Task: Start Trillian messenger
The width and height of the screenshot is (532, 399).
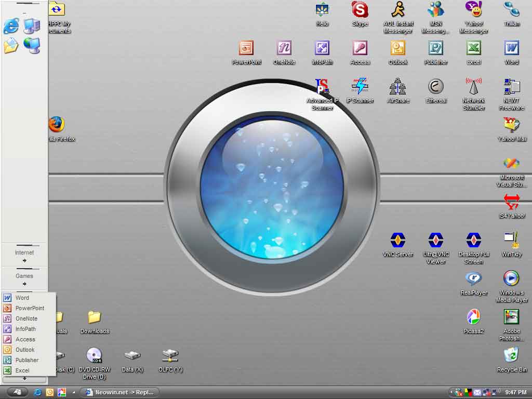Action: point(511,11)
